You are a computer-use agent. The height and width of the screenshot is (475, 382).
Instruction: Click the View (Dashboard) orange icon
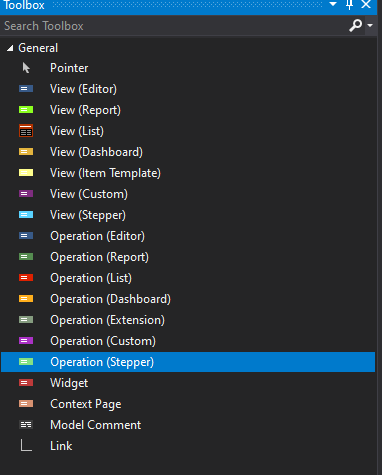point(26,152)
